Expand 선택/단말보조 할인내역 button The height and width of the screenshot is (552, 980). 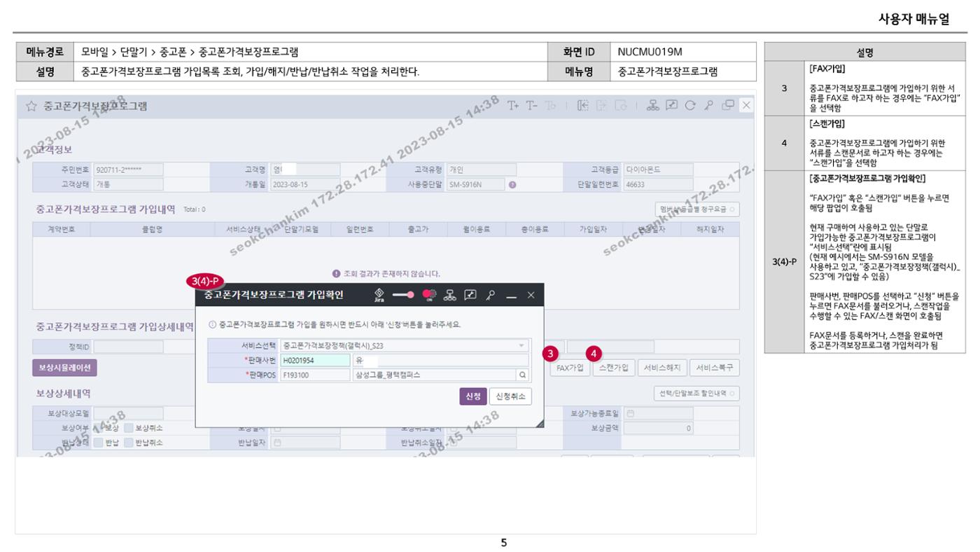pyautogui.click(x=696, y=394)
